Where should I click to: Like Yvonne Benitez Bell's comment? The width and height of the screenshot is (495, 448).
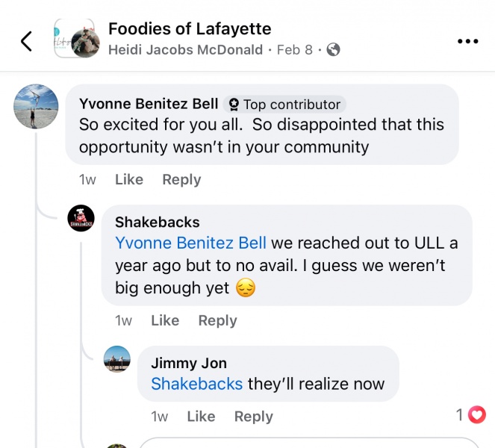click(x=129, y=179)
